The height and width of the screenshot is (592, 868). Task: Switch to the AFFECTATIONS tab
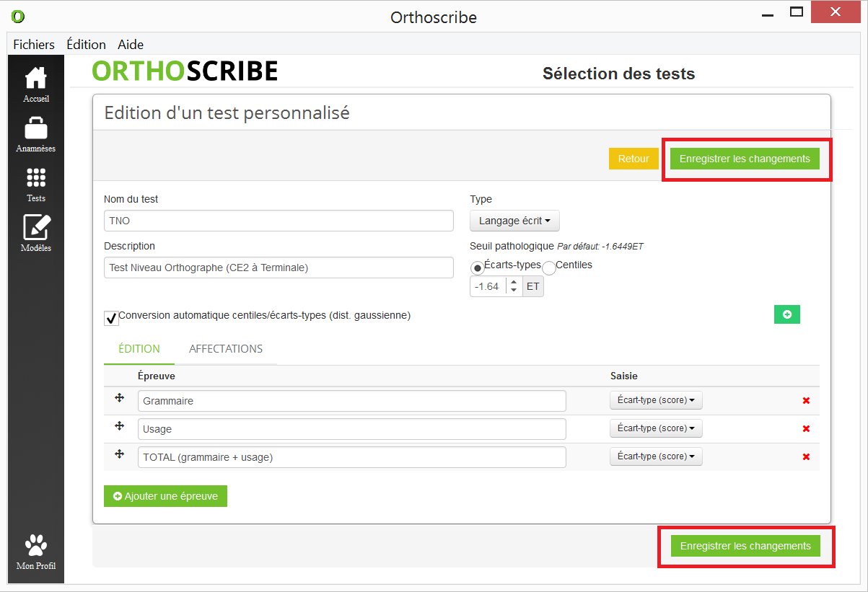point(226,349)
